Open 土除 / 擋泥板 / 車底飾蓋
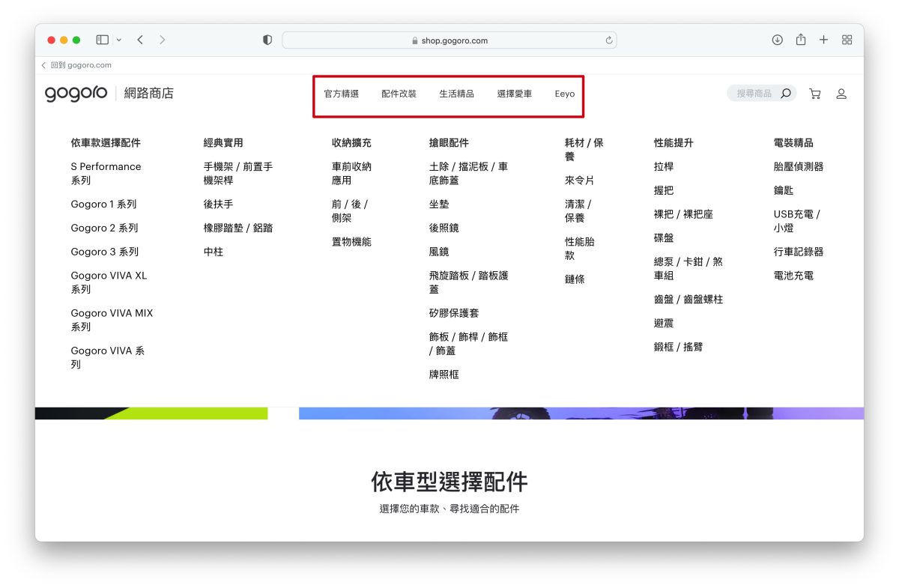899x588 pixels. [x=469, y=174]
